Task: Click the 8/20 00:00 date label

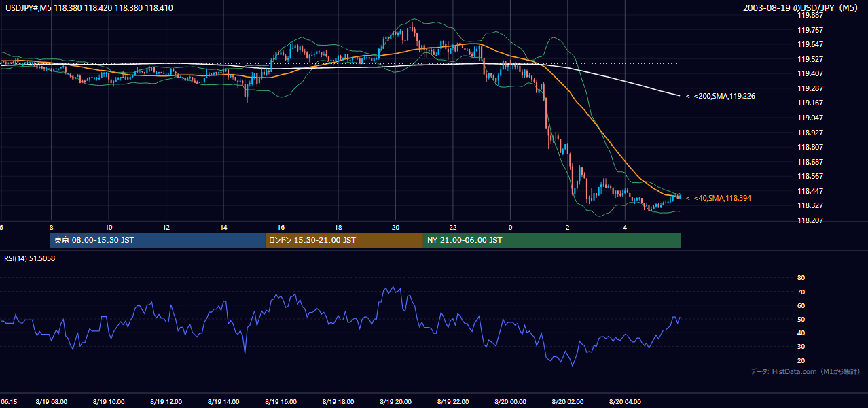Action: (510, 402)
